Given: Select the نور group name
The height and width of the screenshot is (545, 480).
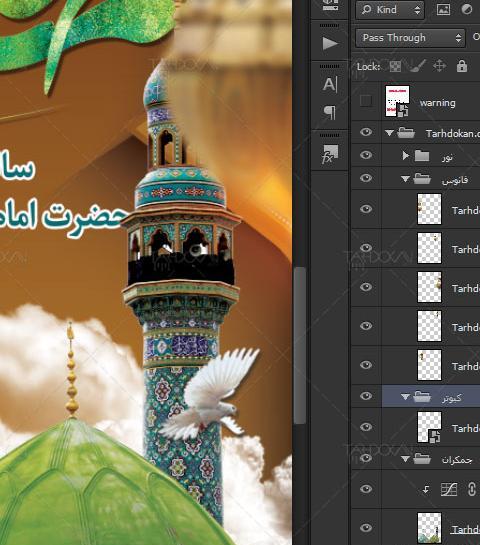Looking at the screenshot, I should (x=447, y=157).
